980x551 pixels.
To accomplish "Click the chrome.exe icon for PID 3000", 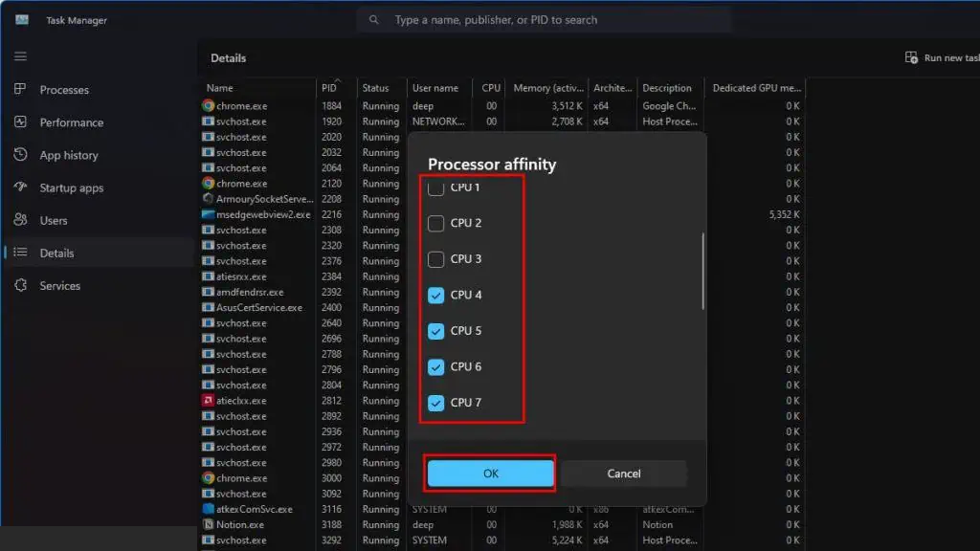I will coord(208,478).
